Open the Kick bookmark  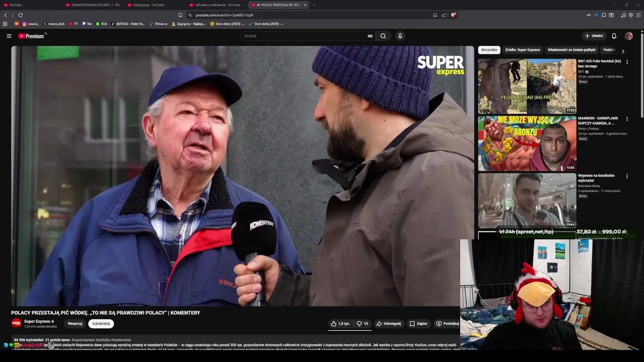point(101,24)
